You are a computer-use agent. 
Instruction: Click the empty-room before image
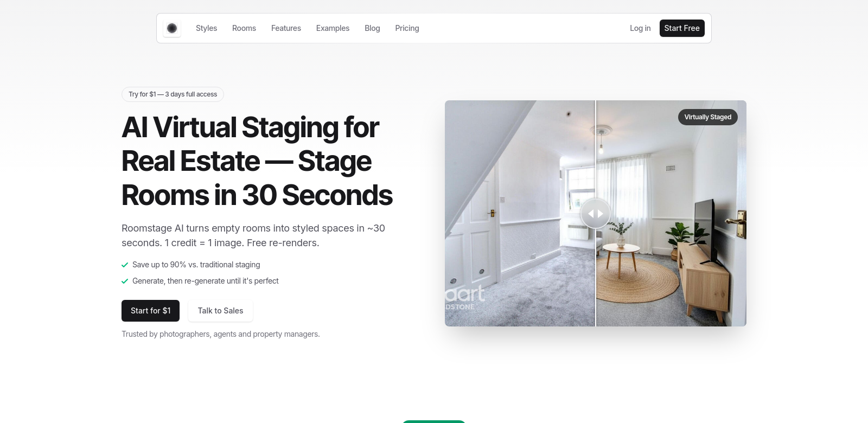[520, 214]
